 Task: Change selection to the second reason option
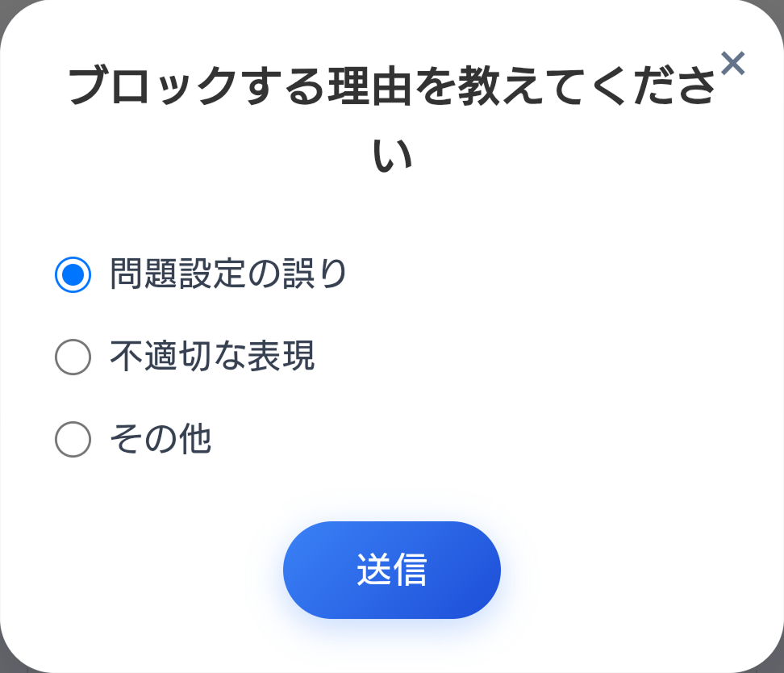click(72, 357)
